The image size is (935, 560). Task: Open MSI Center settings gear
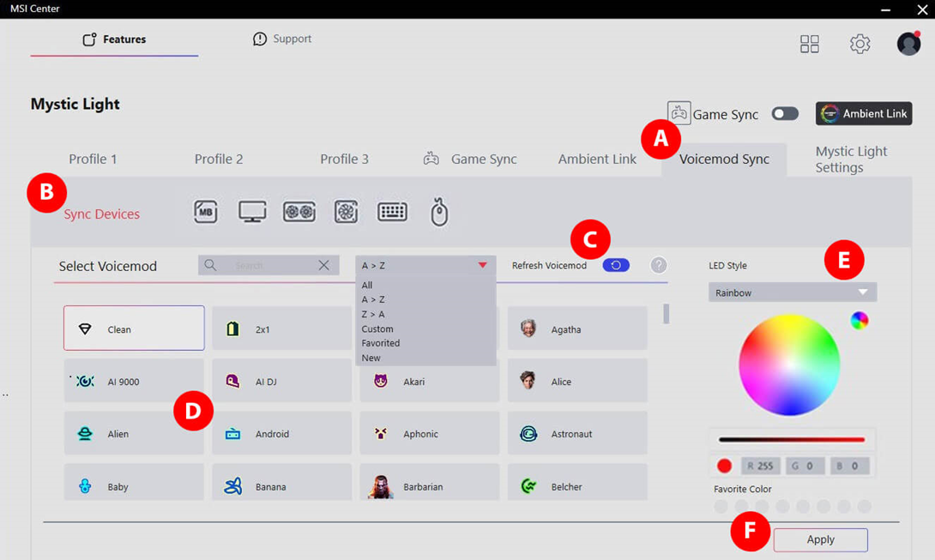pos(860,44)
